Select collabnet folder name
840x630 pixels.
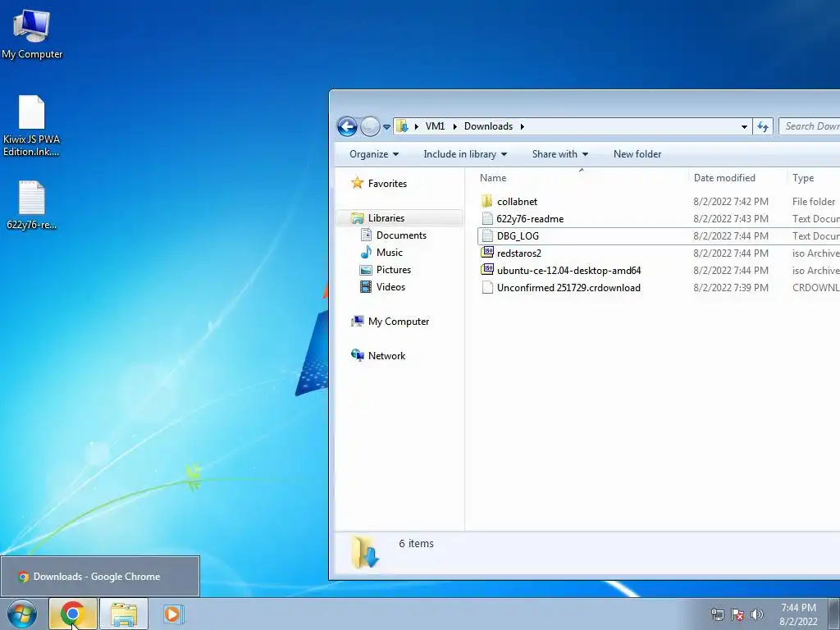(517, 202)
